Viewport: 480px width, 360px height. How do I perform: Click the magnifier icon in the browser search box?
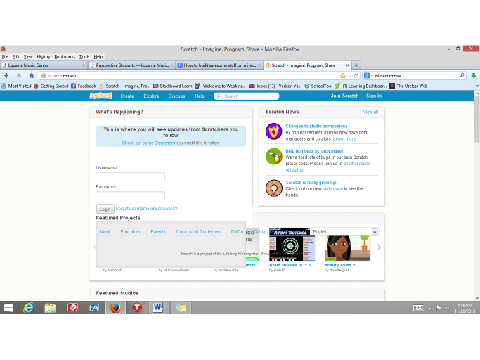point(462,76)
